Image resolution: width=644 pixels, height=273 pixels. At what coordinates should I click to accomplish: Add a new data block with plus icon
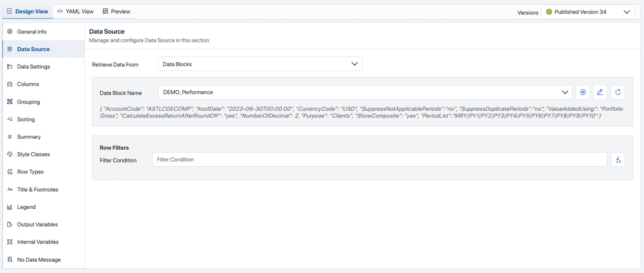click(x=583, y=92)
